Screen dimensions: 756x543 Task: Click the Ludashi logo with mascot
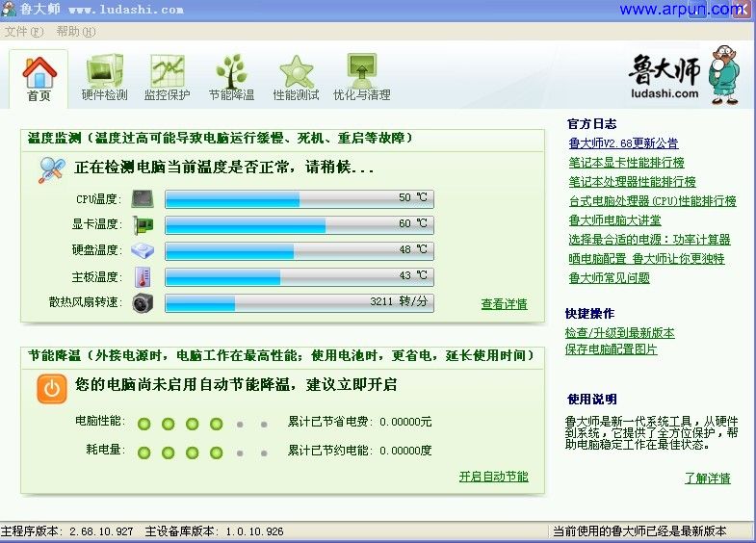pos(685,76)
